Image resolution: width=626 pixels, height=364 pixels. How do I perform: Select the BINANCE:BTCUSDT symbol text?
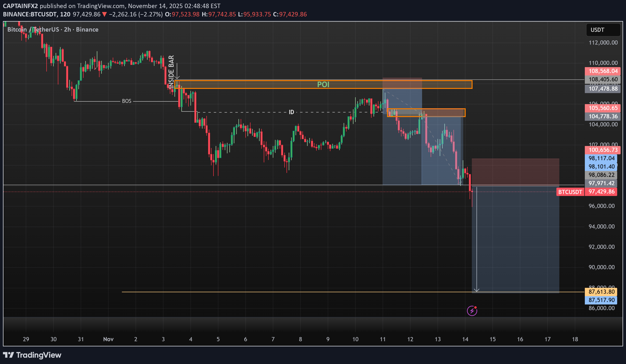[30, 14]
